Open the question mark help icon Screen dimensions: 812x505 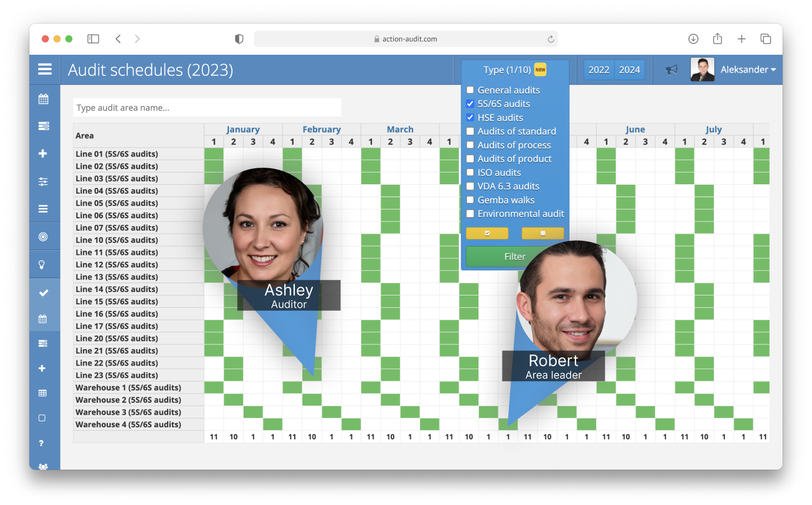coord(42,443)
